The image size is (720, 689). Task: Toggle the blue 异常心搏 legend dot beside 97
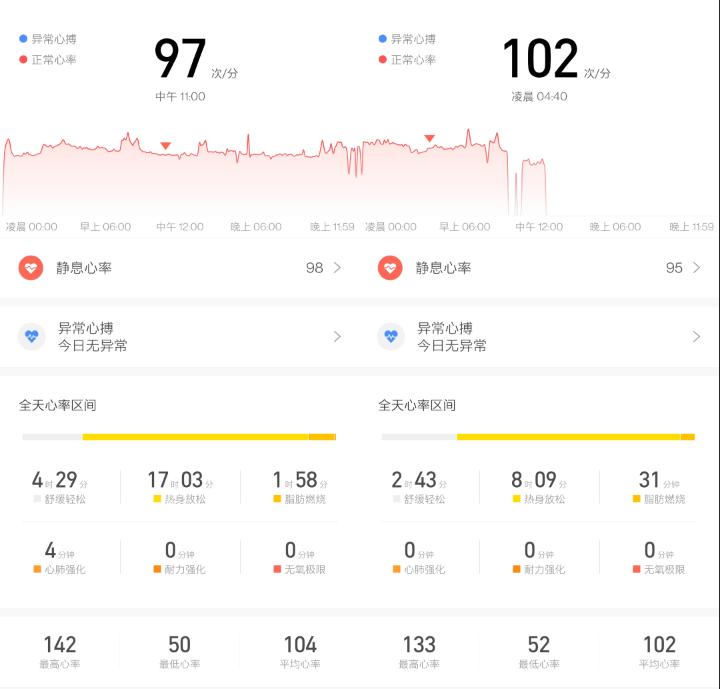click(23, 39)
